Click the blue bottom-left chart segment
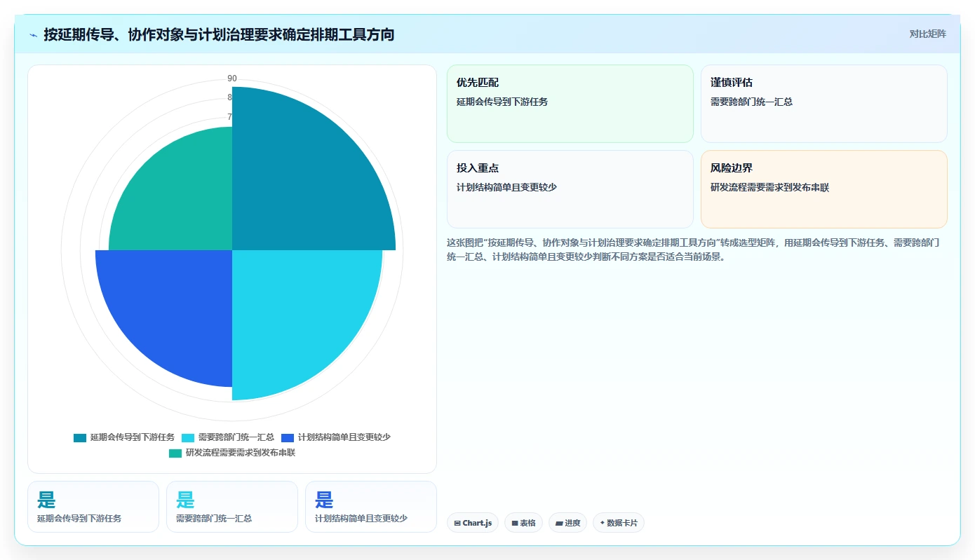 click(175, 308)
